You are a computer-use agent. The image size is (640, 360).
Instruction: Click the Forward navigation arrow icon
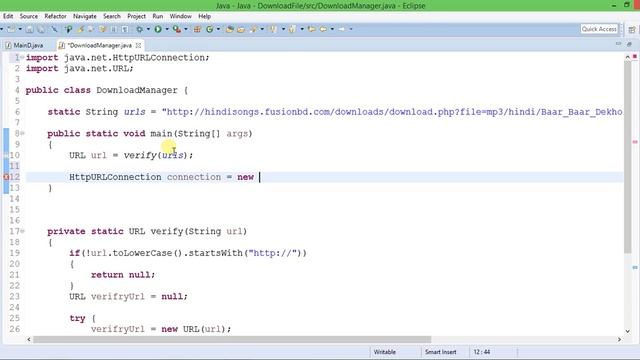point(342,29)
